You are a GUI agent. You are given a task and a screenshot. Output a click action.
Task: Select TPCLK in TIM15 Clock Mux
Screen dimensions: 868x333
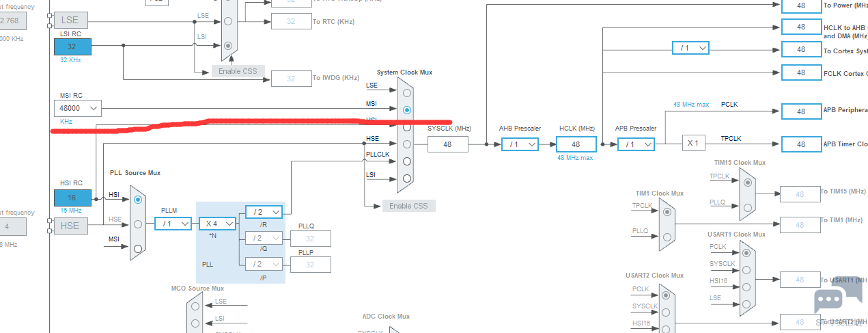[x=748, y=181]
